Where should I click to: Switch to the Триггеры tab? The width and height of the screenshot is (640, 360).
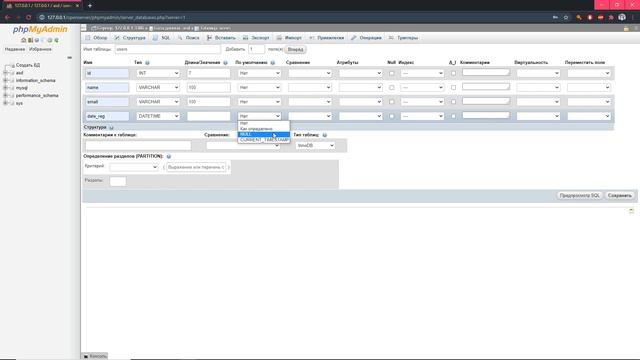[x=404, y=38]
